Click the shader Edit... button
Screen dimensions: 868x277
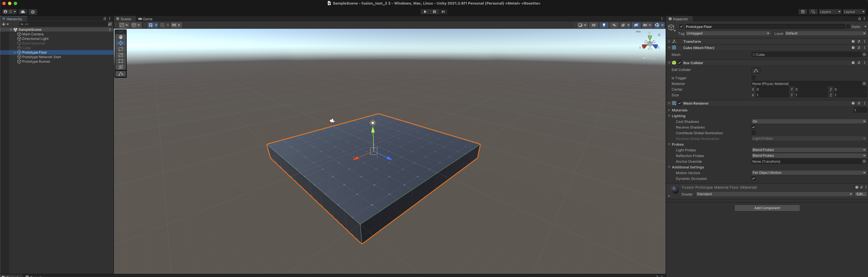861,194
